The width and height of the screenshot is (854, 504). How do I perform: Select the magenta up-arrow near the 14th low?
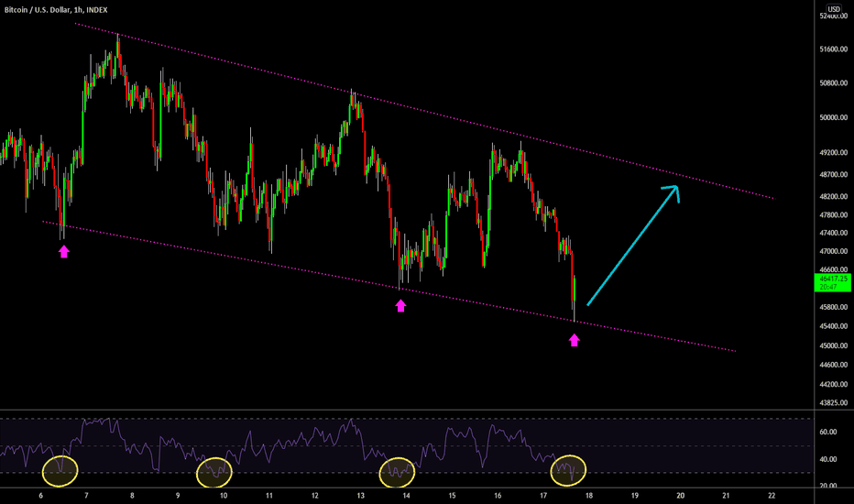(400, 306)
